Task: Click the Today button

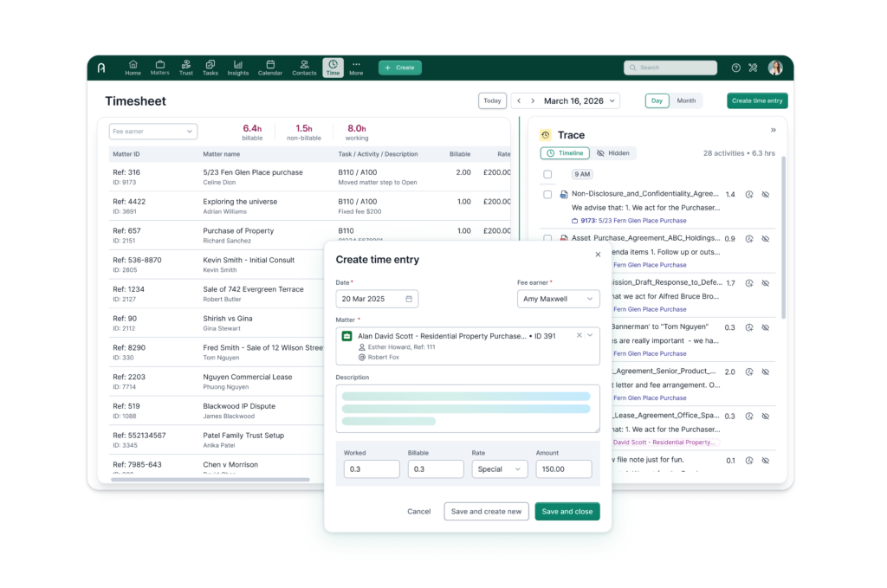Action: point(492,100)
